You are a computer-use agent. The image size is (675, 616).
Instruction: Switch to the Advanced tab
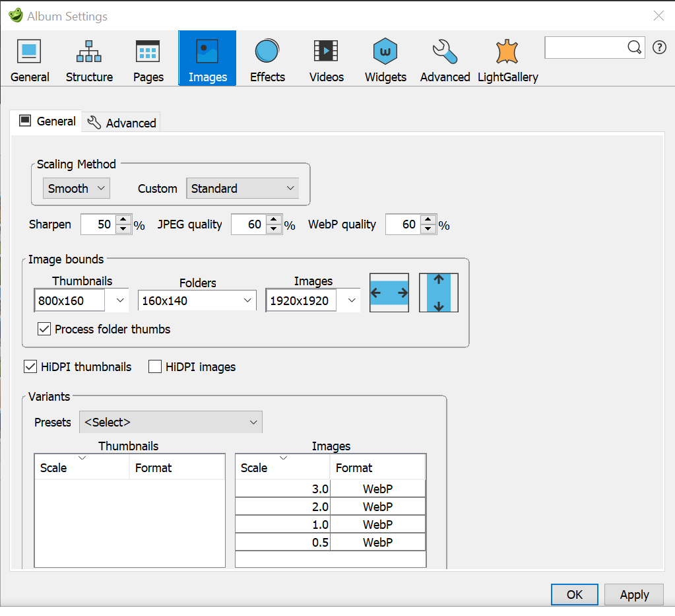(x=121, y=121)
